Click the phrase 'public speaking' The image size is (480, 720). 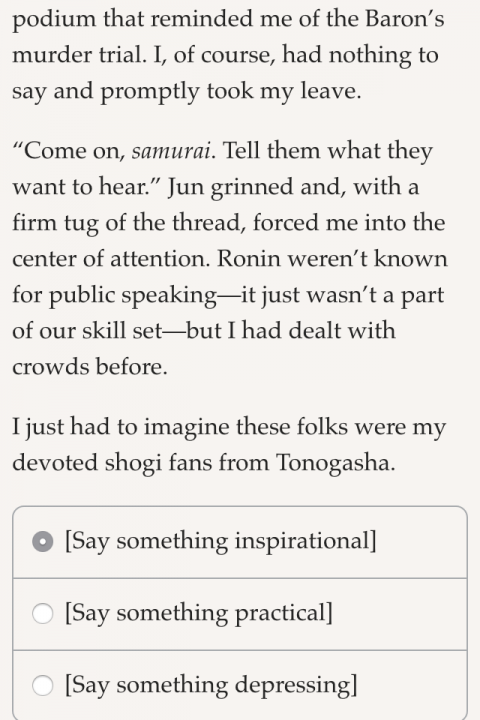pos(133,296)
